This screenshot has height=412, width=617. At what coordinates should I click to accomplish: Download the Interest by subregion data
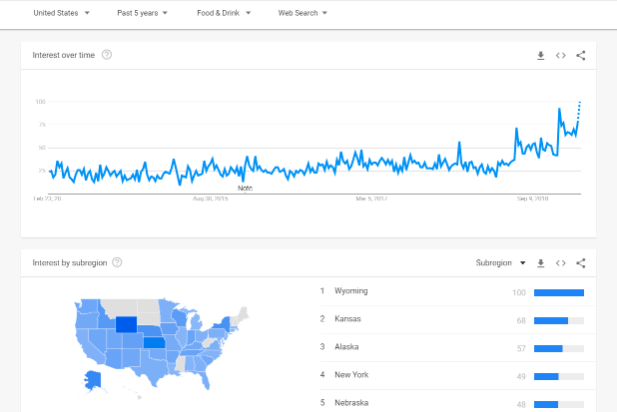541,263
